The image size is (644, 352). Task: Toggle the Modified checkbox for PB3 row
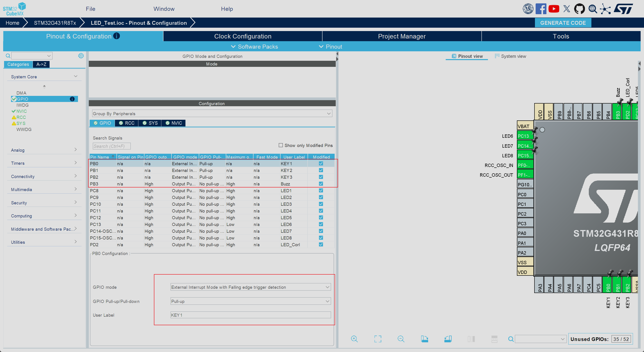tap(321, 184)
